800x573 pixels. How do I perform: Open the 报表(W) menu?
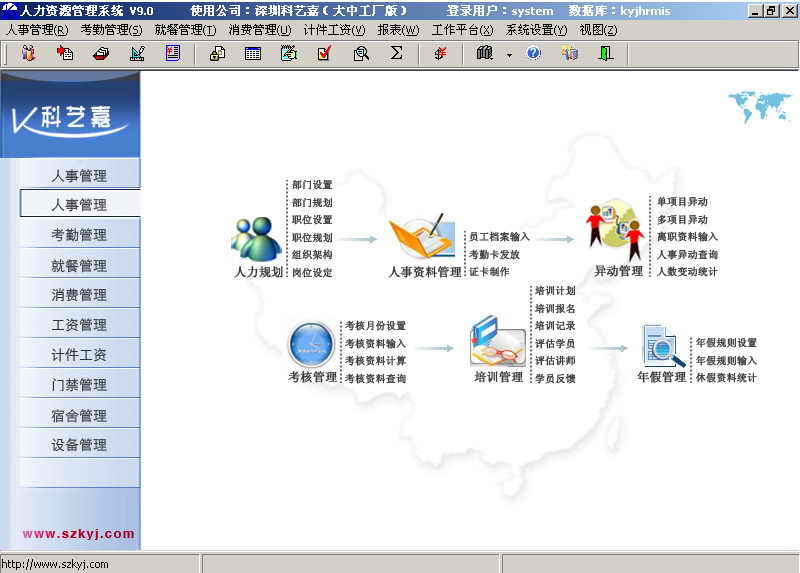(398, 30)
